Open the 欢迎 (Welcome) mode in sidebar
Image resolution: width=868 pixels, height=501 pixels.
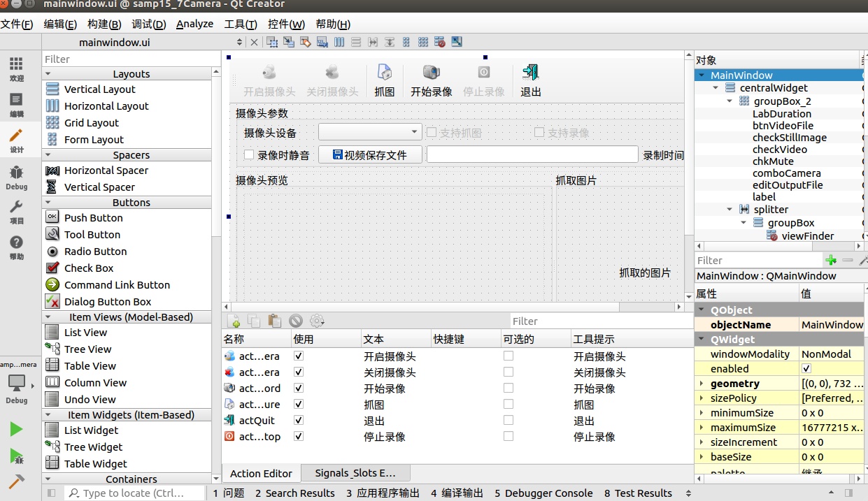coord(16,69)
